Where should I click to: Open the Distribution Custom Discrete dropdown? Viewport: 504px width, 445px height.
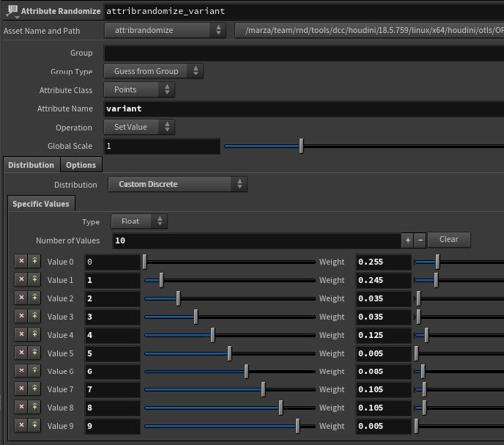[x=177, y=184]
